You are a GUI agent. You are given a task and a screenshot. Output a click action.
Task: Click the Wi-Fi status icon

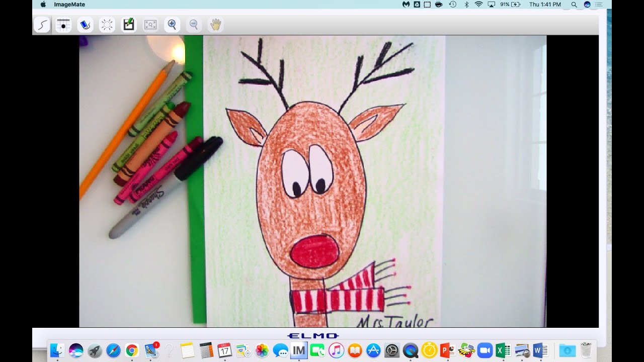[478, 4]
